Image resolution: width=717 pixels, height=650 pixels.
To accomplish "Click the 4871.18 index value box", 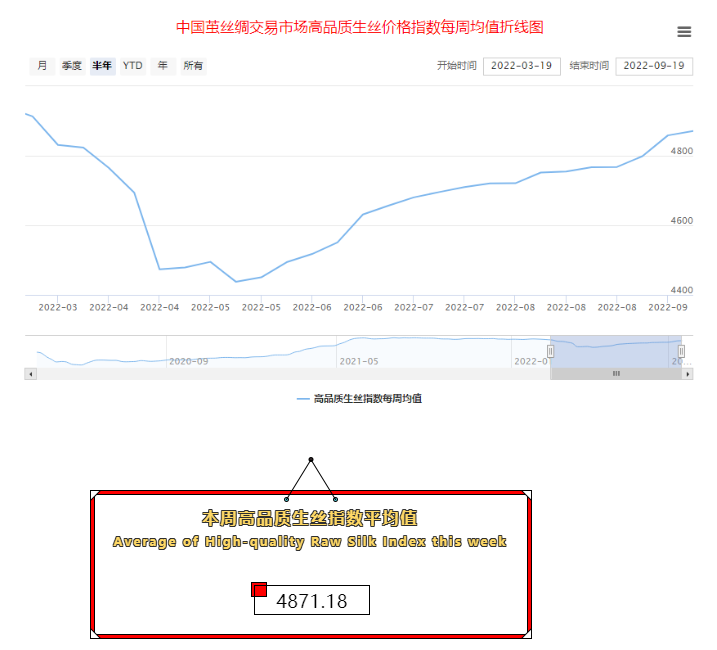I will pyautogui.click(x=312, y=601).
